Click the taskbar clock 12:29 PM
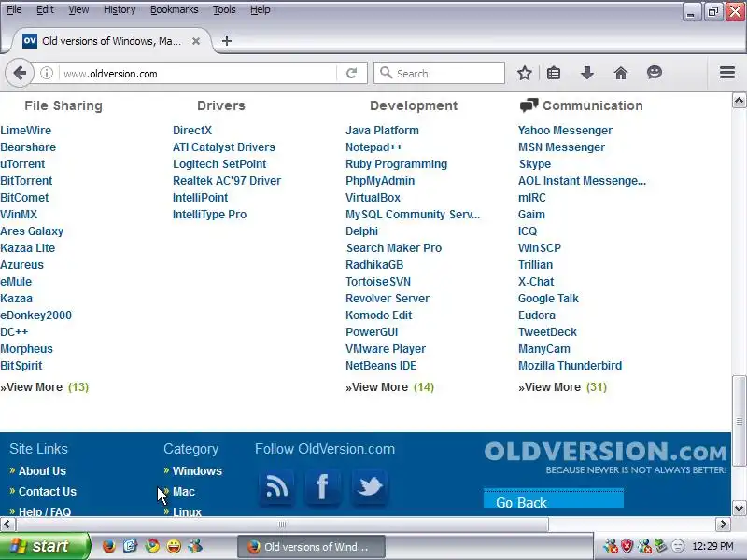The height and width of the screenshot is (560, 747). [x=712, y=546]
